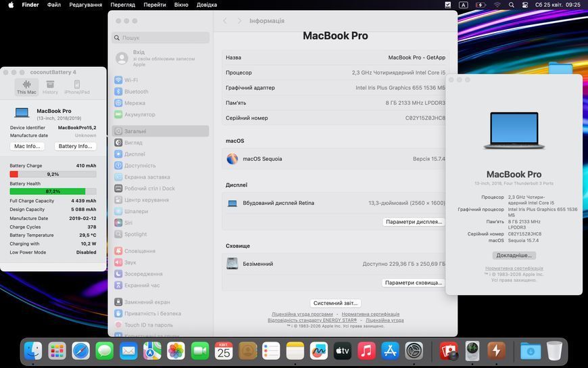Open Launchpad in the Dock

pyautogui.click(x=57, y=350)
